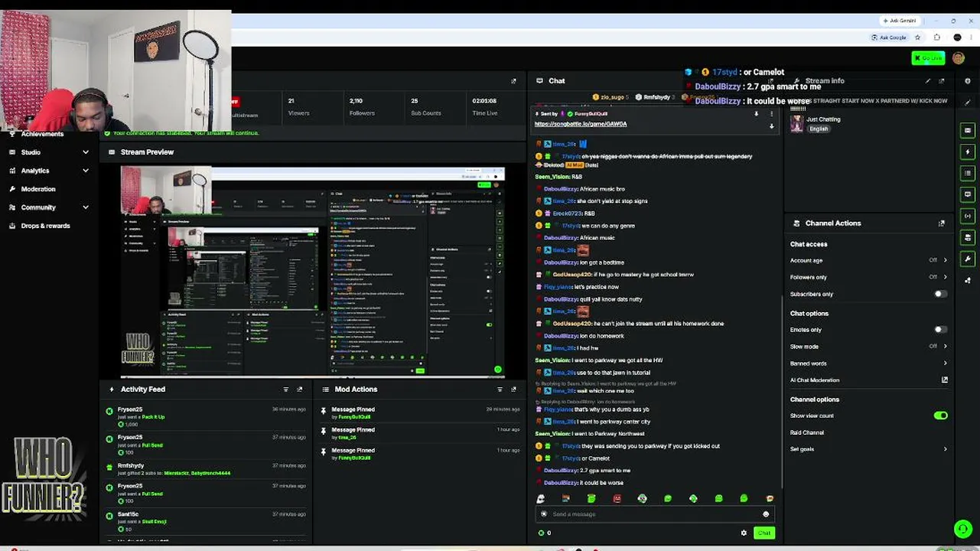Open Fryson25 Pack It Up activity entry
Viewport: 980px width, 551px height.
207,416
